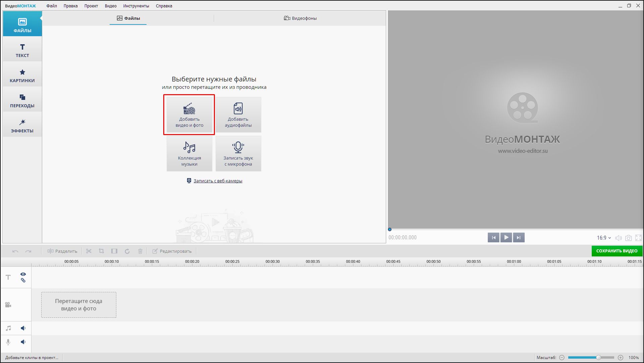This screenshot has width=644, height=363.
Task: Click the video track camera icon
Action: point(8,305)
